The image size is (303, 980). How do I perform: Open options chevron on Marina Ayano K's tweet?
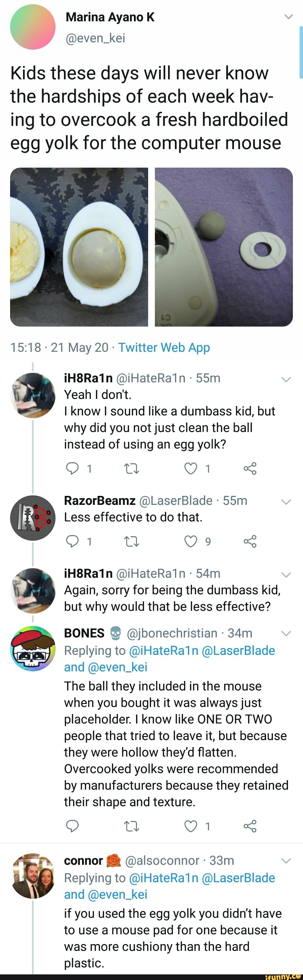[x=289, y=17]
